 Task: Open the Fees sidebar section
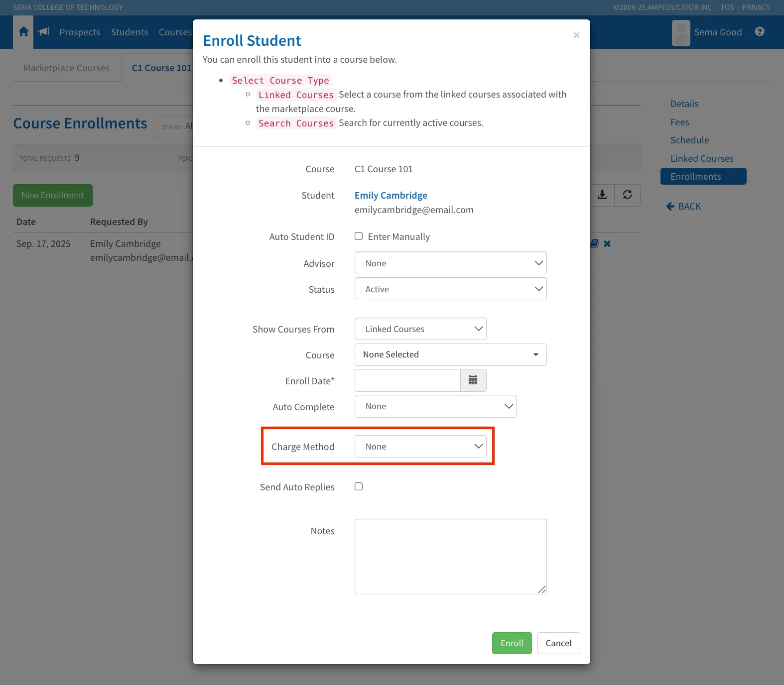pyautogui.click(x=679, y=122)
